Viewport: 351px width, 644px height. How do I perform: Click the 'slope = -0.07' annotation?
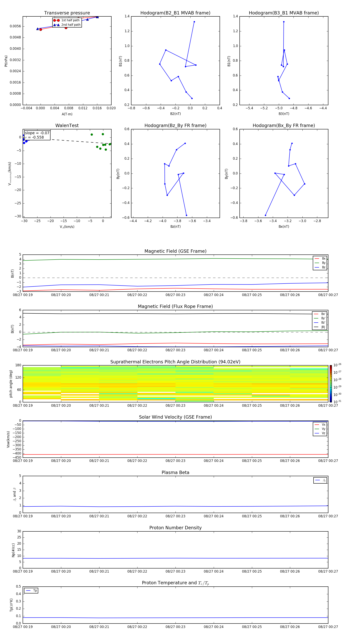[x=37, y=133]
